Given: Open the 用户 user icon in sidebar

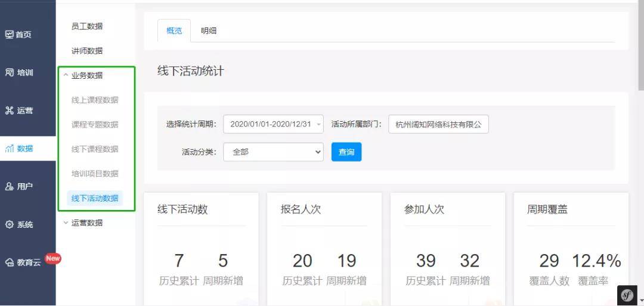Looking at the screenshot, I should pos(10,187).
